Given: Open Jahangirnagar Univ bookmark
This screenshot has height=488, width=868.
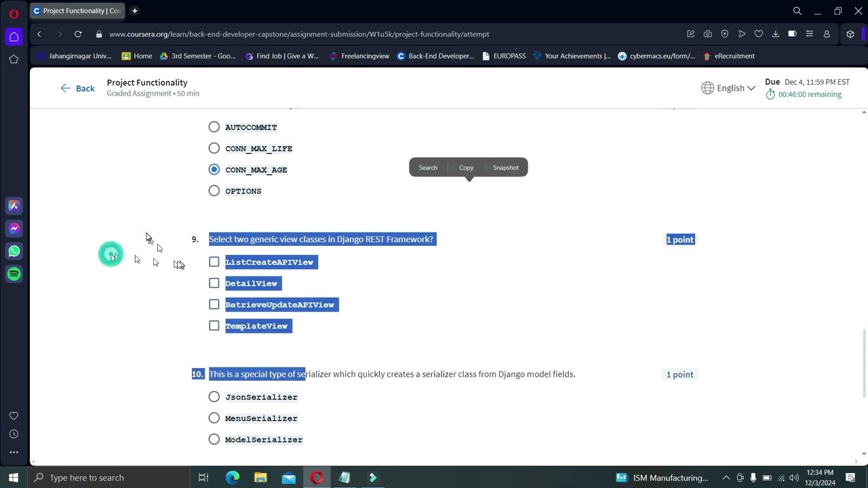Looking at the screenshot, I should click(74, 56).
